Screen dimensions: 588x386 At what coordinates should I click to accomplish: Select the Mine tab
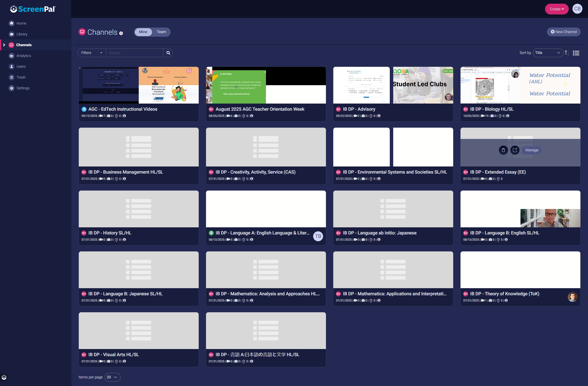pos(143,32)
